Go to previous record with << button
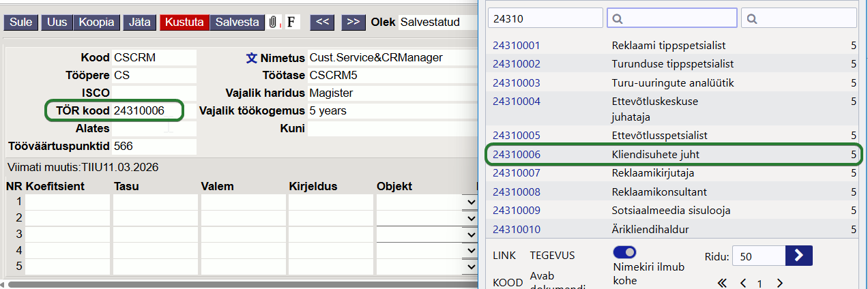 (x=322, y=22)
